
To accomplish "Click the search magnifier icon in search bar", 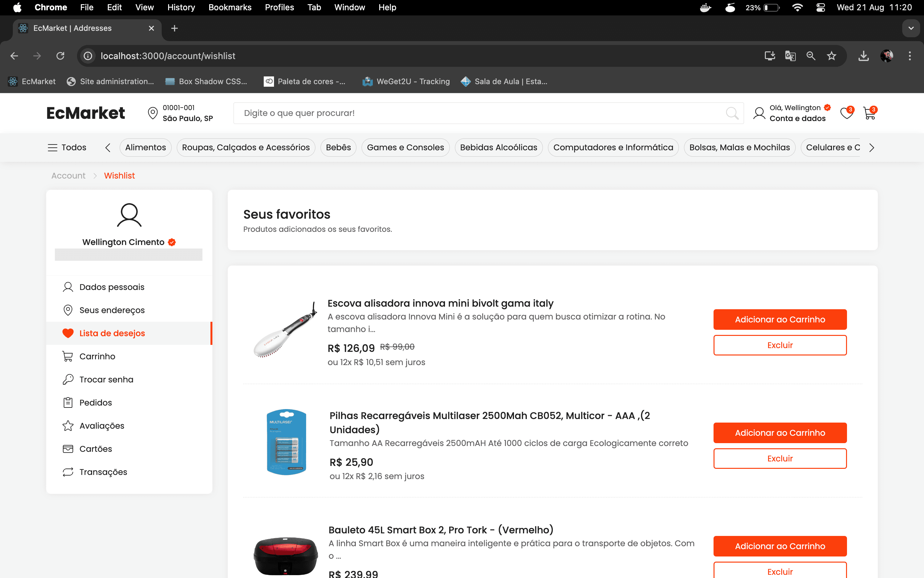I will point(732,113).
